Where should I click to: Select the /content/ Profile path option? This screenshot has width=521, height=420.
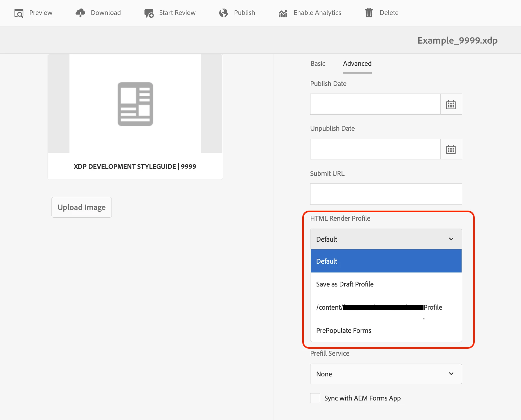[x=386, y=307]
